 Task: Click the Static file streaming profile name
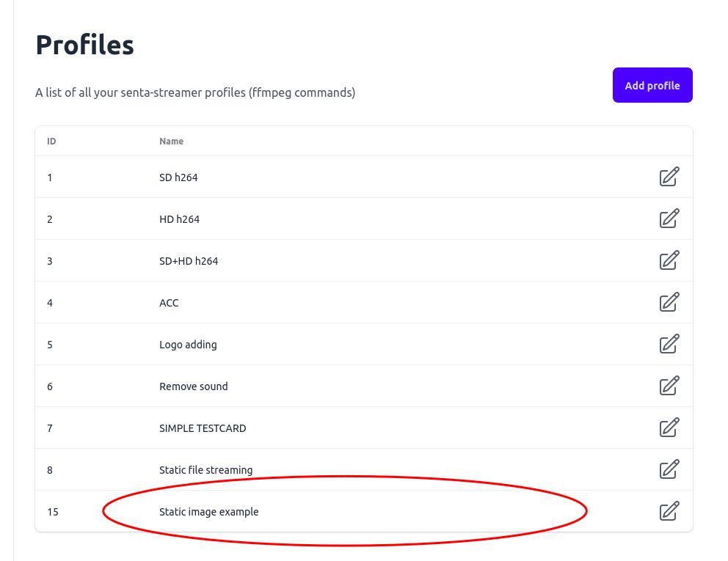(x=206, y=469)
